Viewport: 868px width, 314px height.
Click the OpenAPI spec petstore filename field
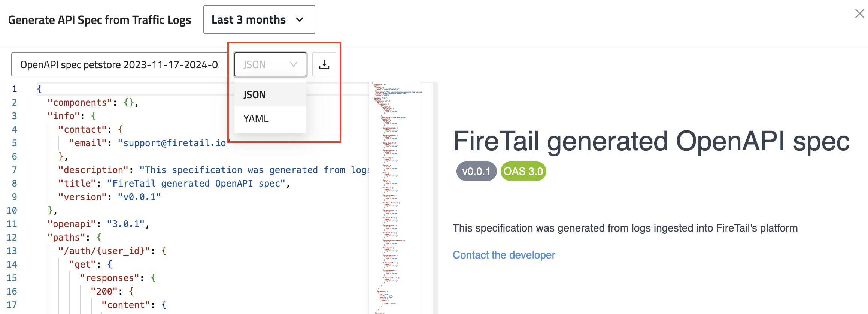tap(120, 65)
